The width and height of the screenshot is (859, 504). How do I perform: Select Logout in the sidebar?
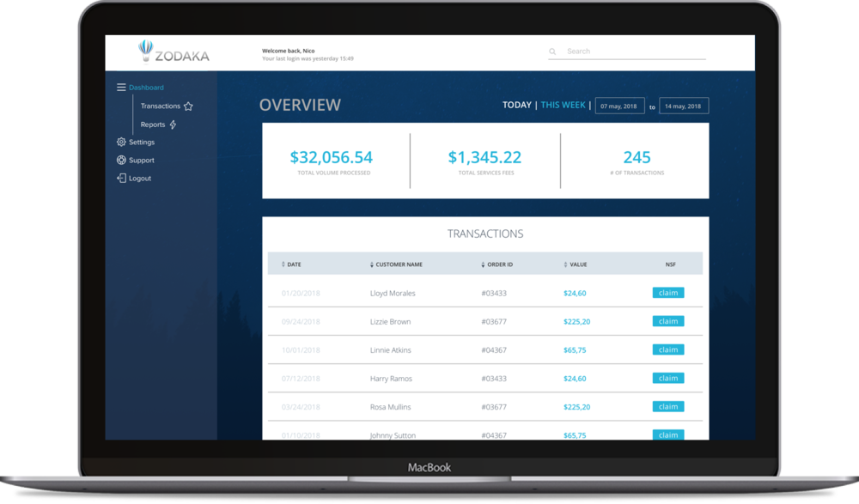click(140, 178)
